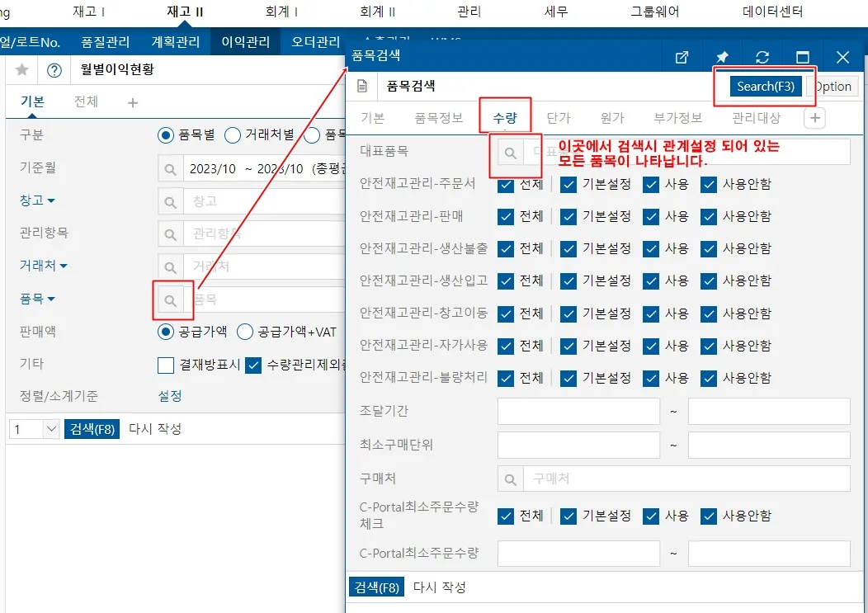Click the 대표품목 search magnifier icon
Viewport: 868px width, 613px height.
(511, 153)
